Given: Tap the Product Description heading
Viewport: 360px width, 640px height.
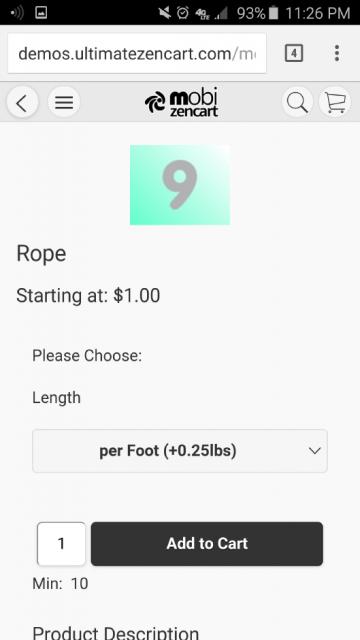Looking at the screenshot, I should tap(116, 633).
